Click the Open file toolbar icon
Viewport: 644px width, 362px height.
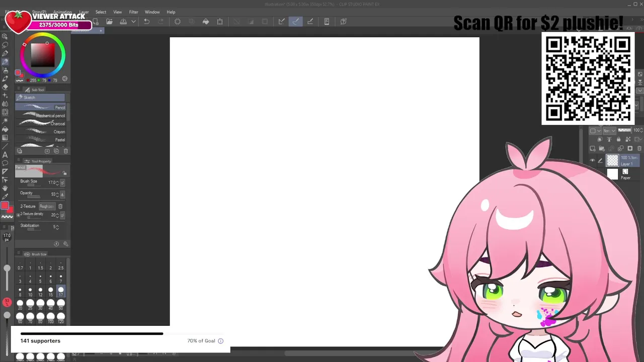(x=109, y=22)
